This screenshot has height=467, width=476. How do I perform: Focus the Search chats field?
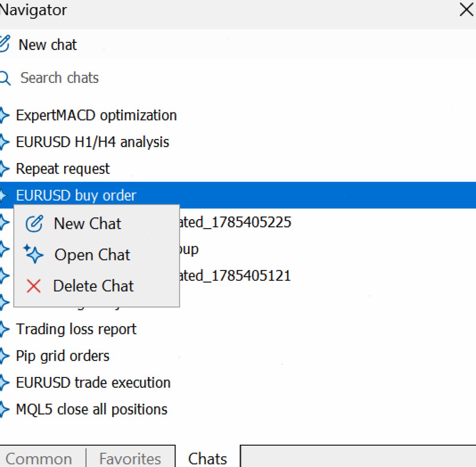point(238,78)
